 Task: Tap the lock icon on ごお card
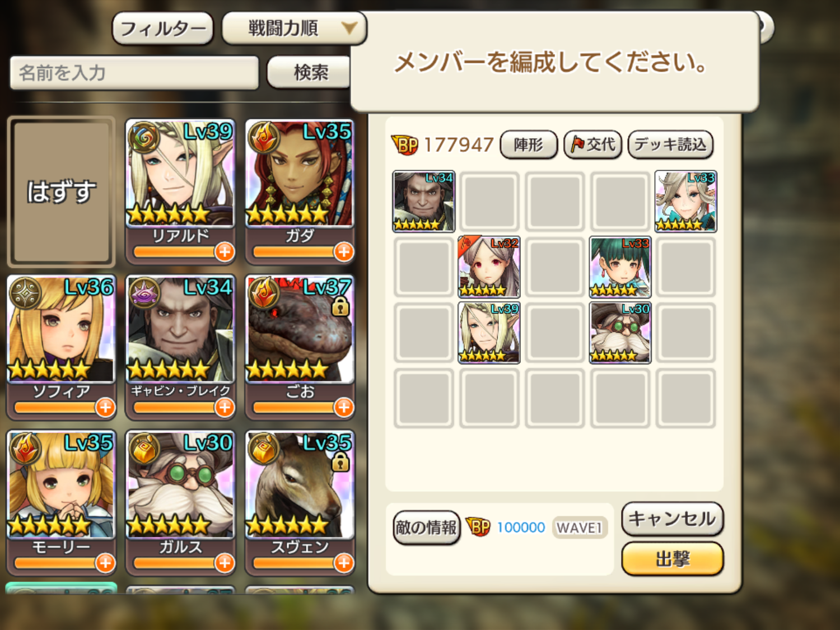pos(340,306)
